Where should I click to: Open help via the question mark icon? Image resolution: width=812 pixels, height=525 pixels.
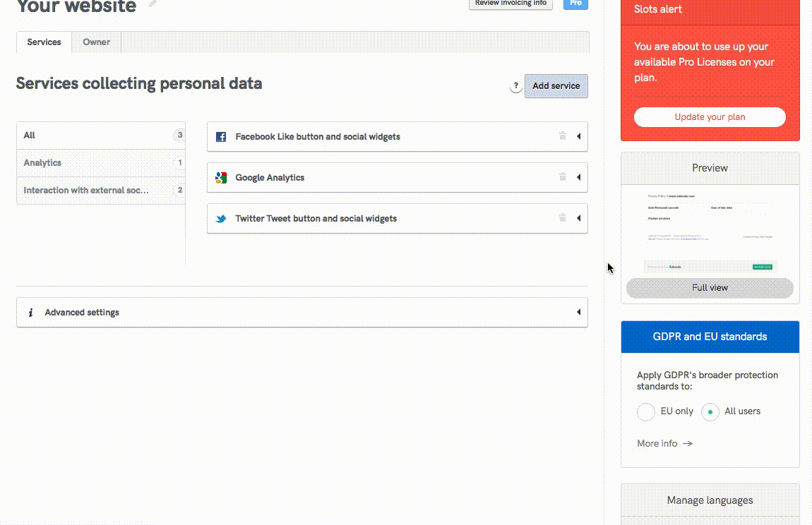coord(516,85)
